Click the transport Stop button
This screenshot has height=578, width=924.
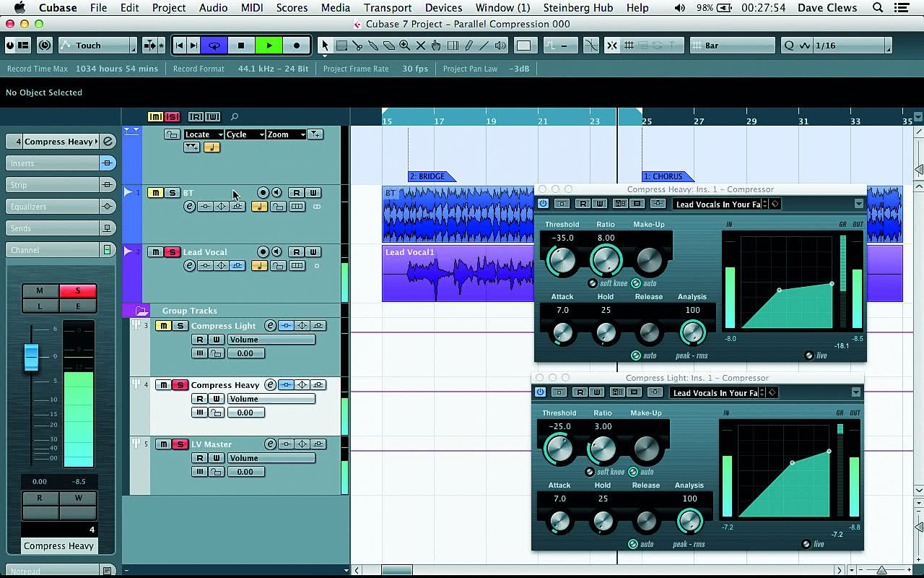(x=241, y=46)
